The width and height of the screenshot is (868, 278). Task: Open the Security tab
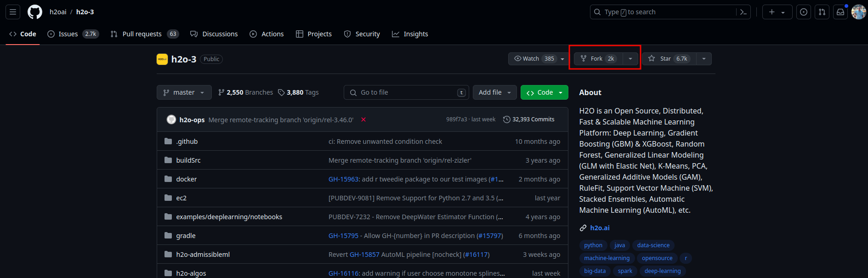pos(362,34)
